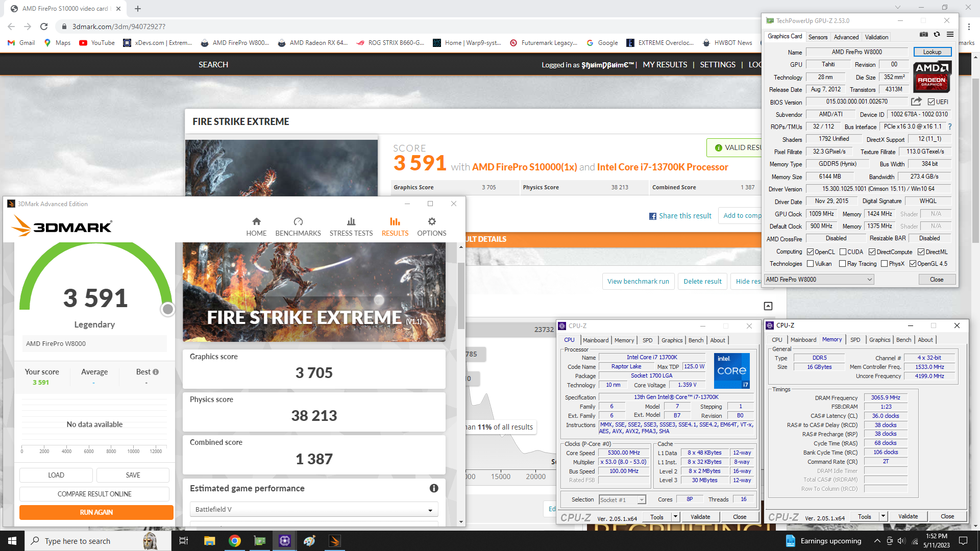Toggle the Ray Tracing checkbox in GPU-Z

[x=843, y=264]
